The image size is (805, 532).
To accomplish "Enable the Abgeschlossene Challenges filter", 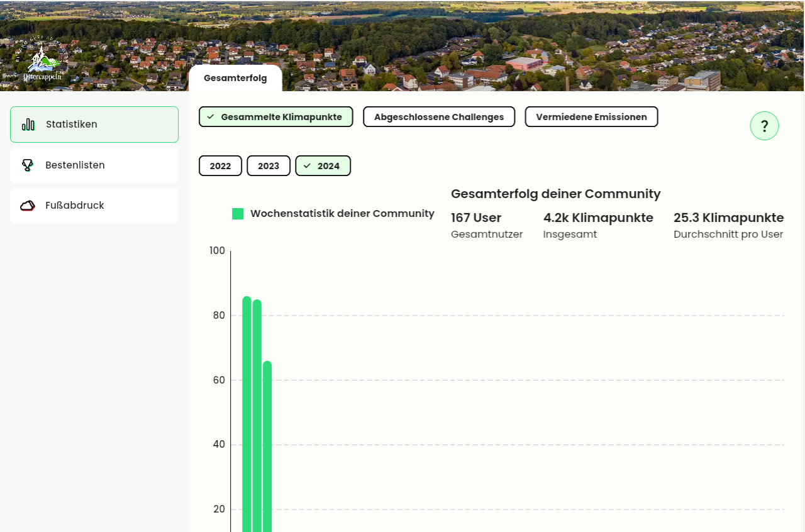I will (x=438, y=117).
